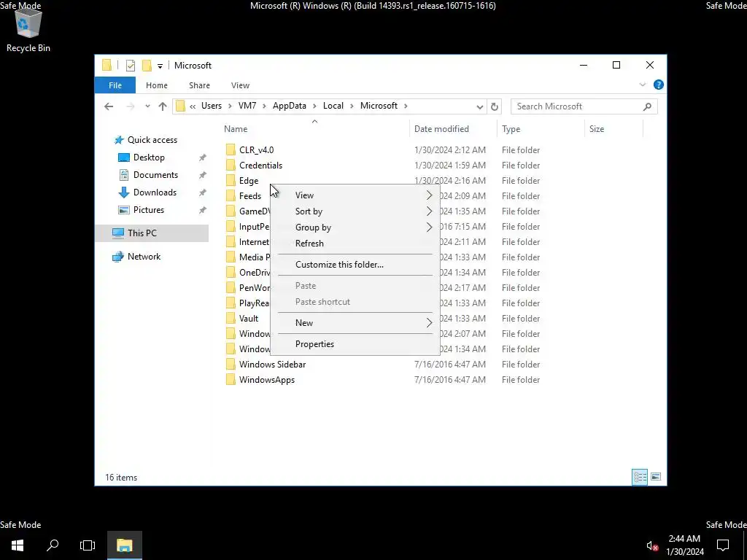The height and width of the screenshot is (560, 747).
Task: Open Pictures in the navigation pane
Action: (149, 210)
